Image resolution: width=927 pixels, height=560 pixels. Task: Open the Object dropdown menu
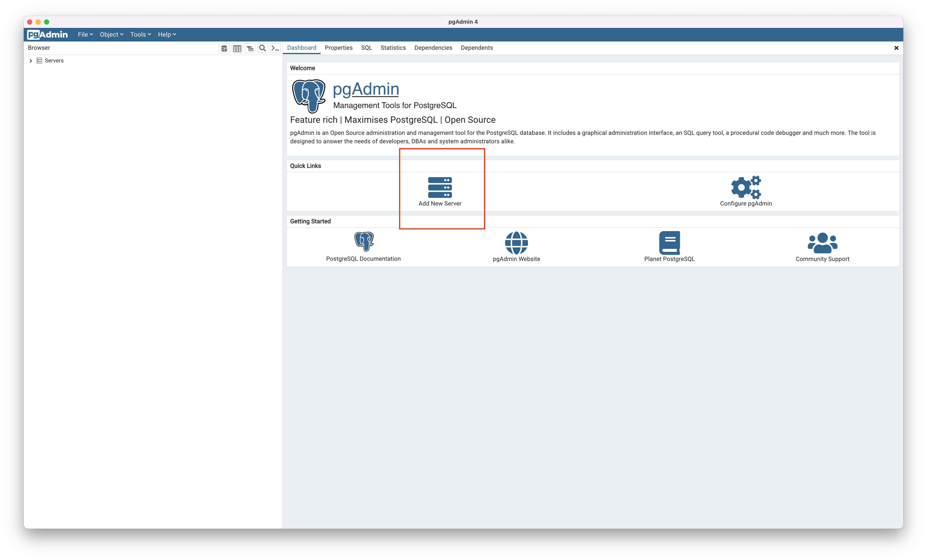click(x=111, y=34)
